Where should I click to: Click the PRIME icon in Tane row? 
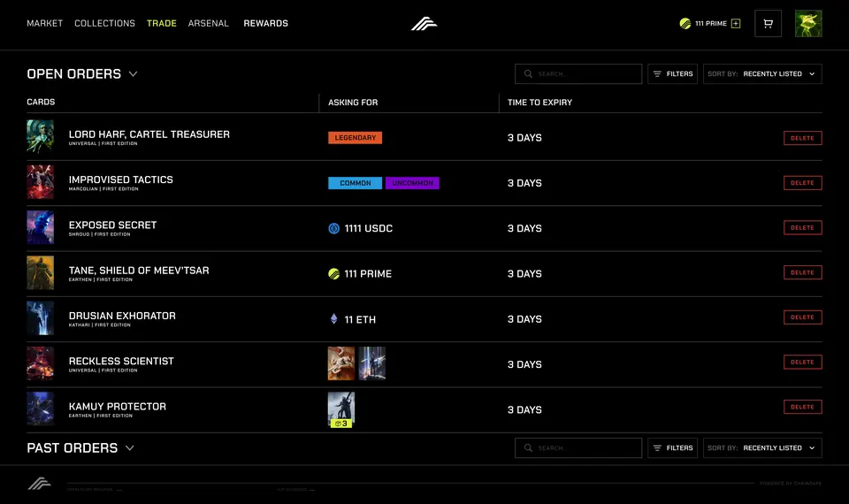click(x=334, y=274)
